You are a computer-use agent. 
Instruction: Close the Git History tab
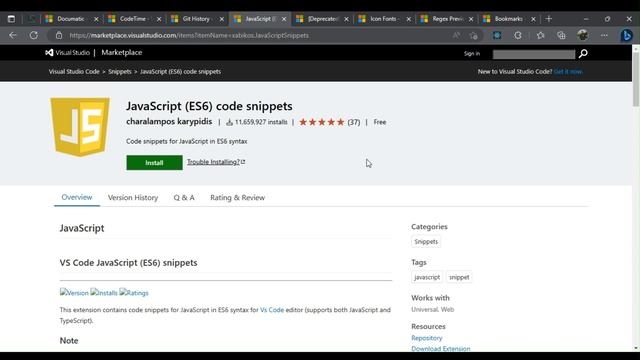tap(222, 19)
